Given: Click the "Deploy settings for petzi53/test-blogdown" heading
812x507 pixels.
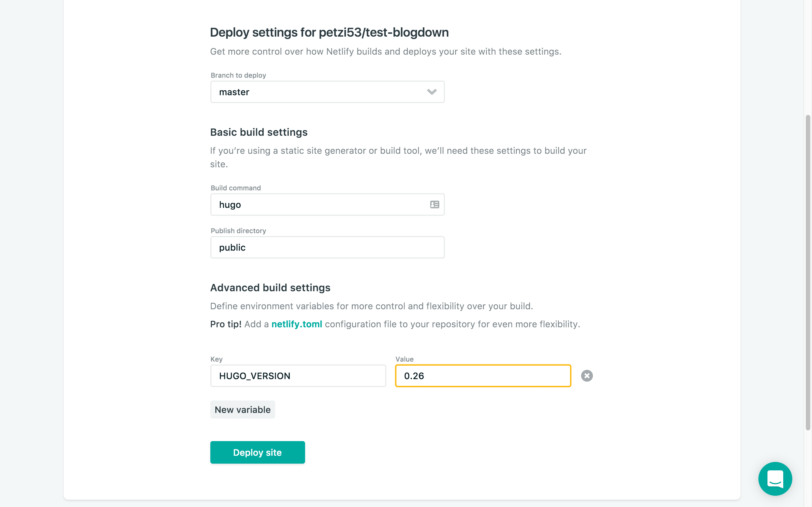Looking at the screenshot, I should 329,32.
